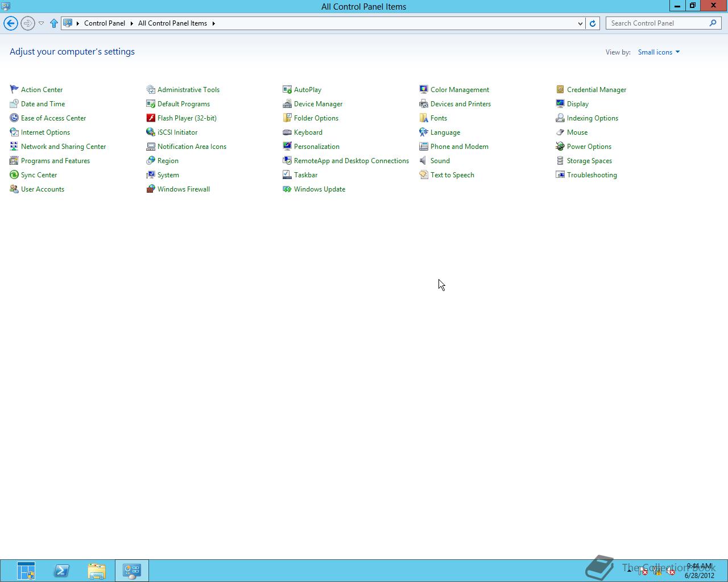
Task: Expand the address bar history dropdown
Action: tap(580, 23)
